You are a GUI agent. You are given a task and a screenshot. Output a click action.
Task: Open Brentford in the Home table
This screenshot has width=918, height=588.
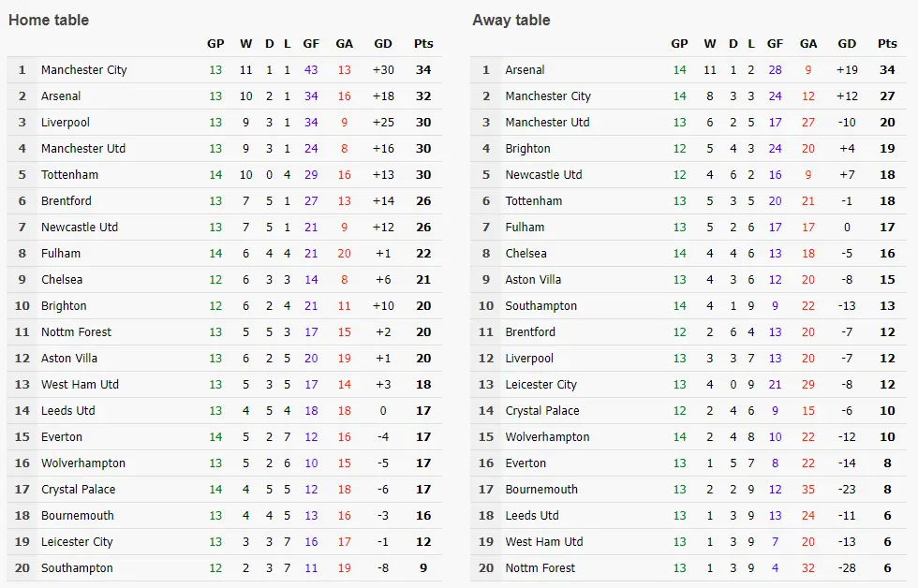click(x=67, y=201)
